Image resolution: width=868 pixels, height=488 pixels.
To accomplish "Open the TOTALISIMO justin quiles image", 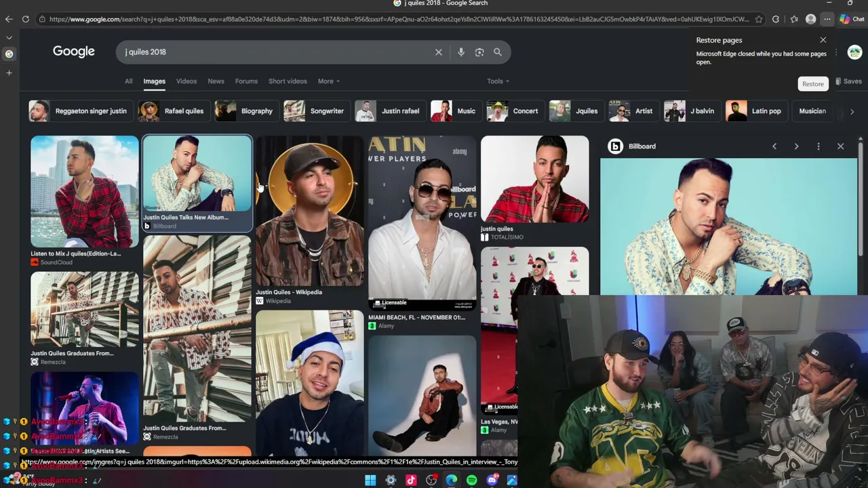I will [x=535, y=179].
